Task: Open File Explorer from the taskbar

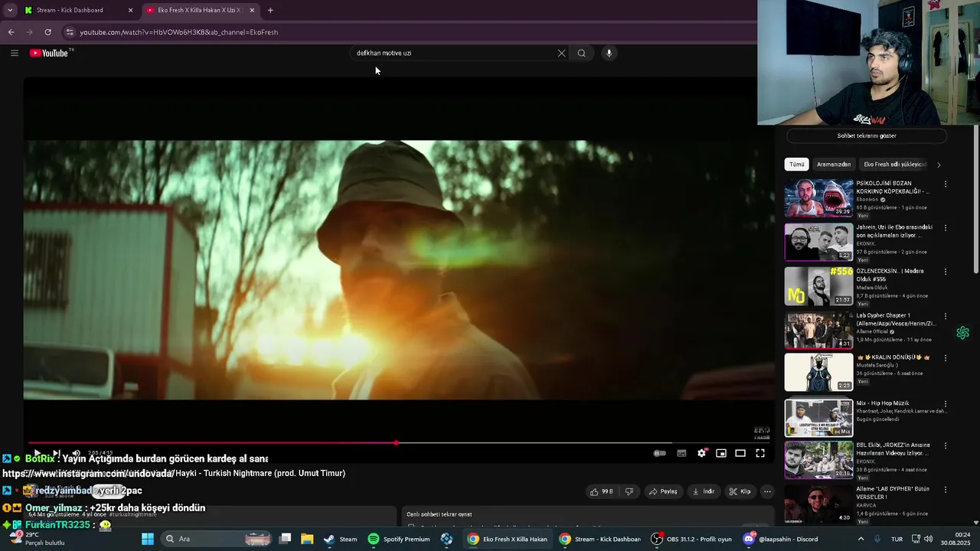Action: (307, 539)
